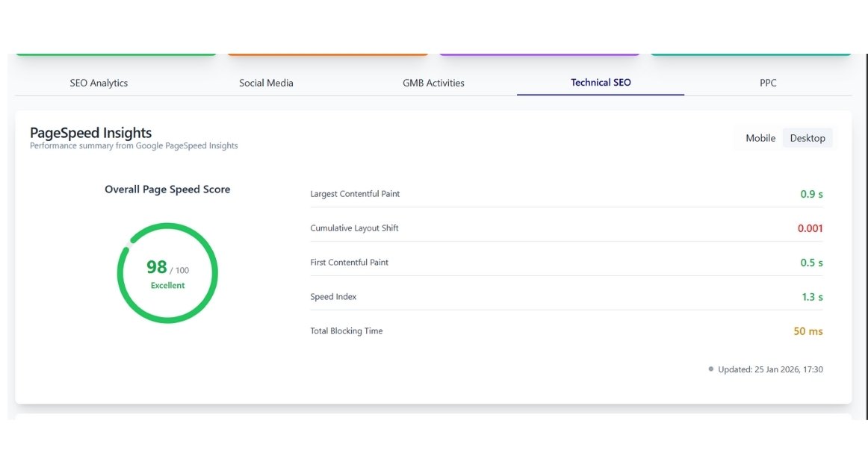This screenshot has width=868, height=450.
Task: Click the 98 score number in gauge
Action: pos(157,267)
